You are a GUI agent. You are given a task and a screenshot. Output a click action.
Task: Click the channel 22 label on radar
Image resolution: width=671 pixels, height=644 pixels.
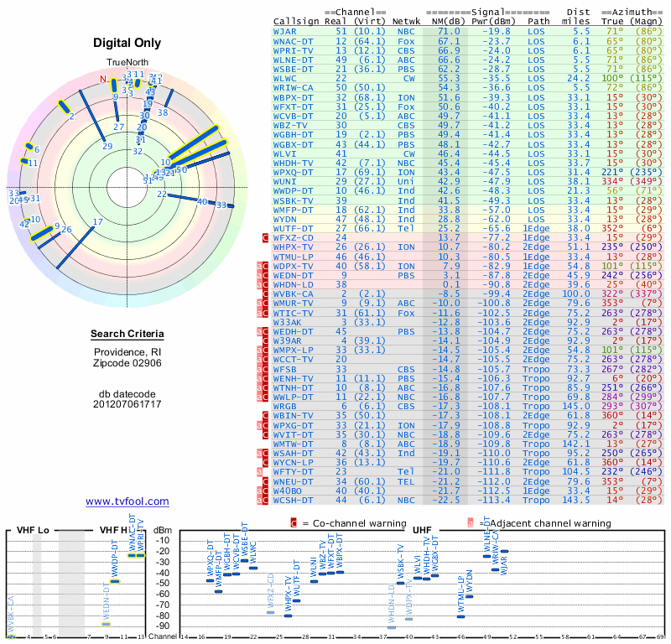pyautogui.click(x=161, y=195)
